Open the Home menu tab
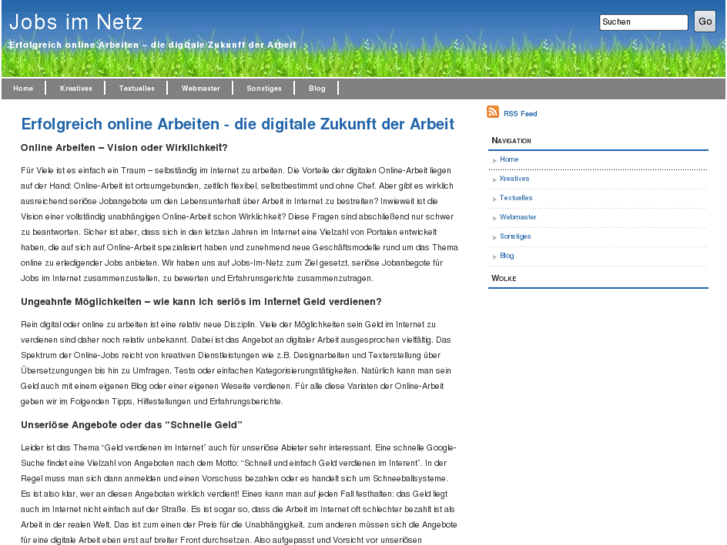727x545 pixels. click(23, 88)
